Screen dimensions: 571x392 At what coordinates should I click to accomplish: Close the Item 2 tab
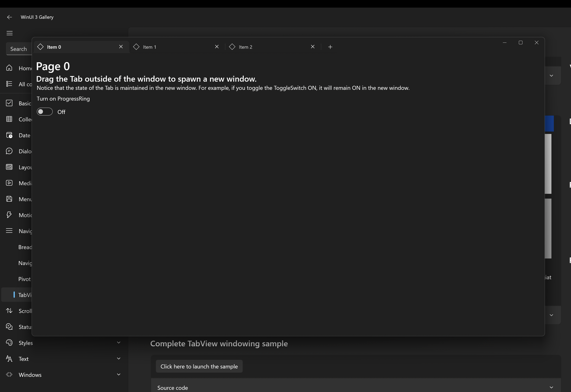pos(312,47)
